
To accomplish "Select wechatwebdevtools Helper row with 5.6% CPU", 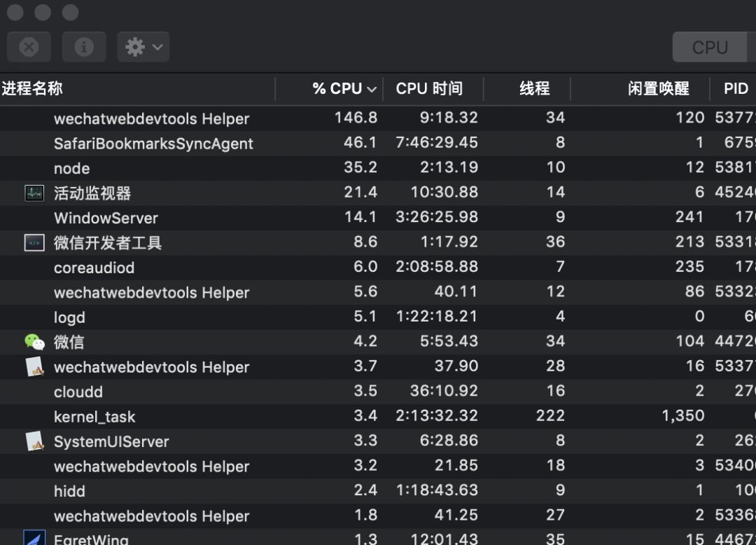I will click(378, 292).
